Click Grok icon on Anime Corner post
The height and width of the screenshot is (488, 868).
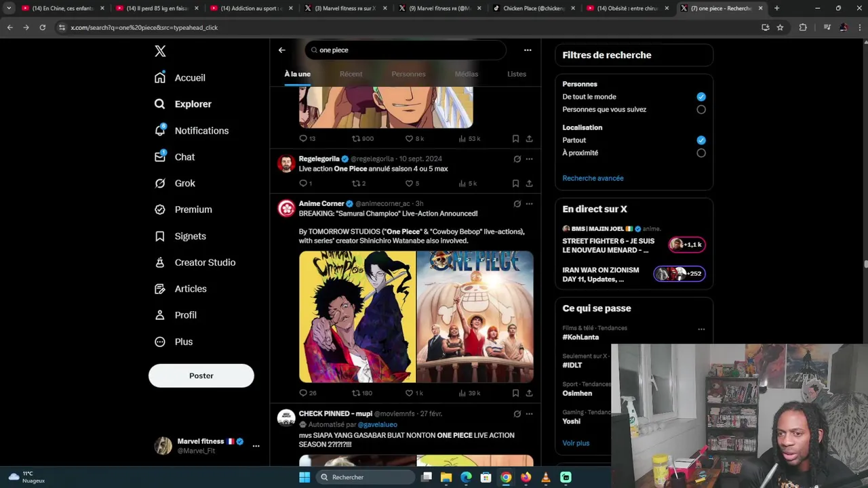pyautogui.click(x=517, y=204)
